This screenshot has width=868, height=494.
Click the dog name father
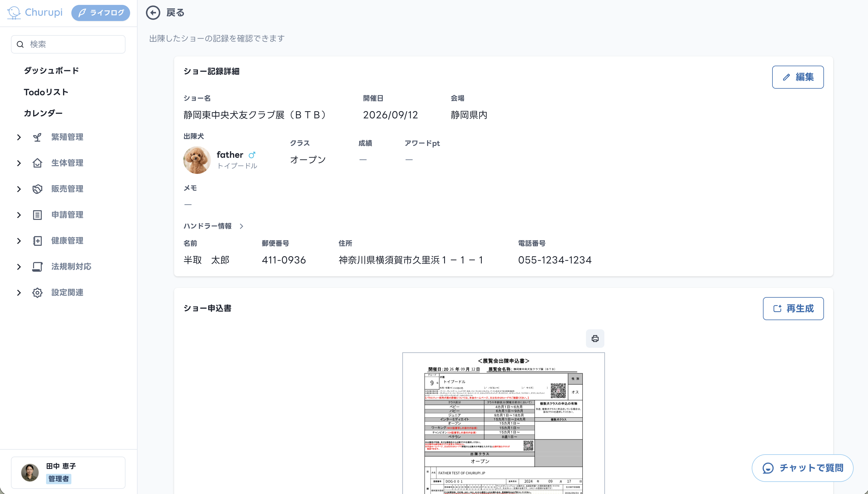pos(230,155)
